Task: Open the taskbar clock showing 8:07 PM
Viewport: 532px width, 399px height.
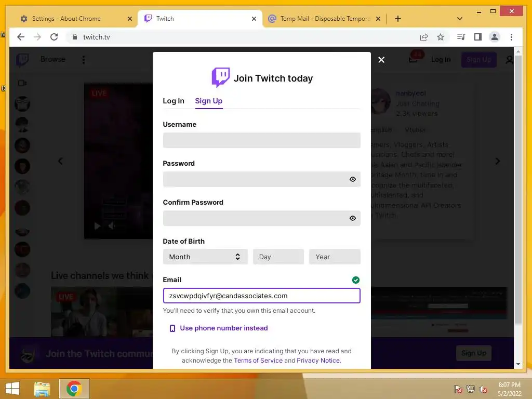Action: 509,389
